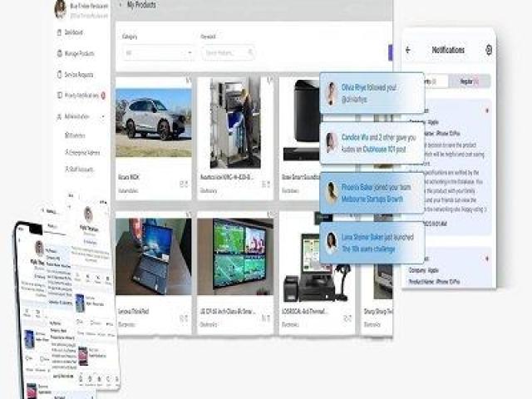Viewport: 532px width, 399px height.
Task: Open Service Requests in sidebar
Action: [81, 75]
